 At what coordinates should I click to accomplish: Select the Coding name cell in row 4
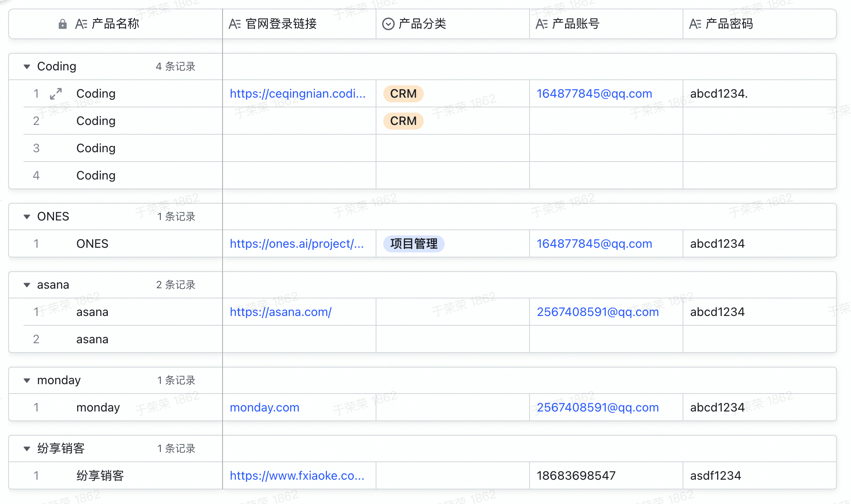[123, 175]
